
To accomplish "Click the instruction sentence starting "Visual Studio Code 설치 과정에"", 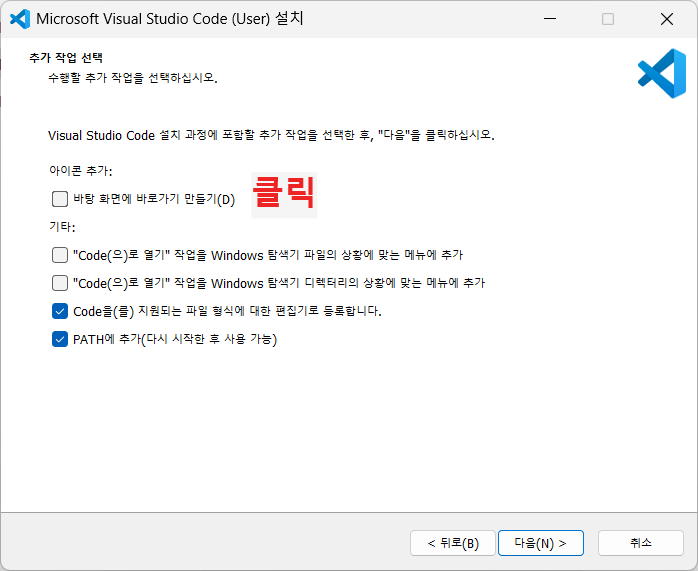I will [x=271, y=135].
